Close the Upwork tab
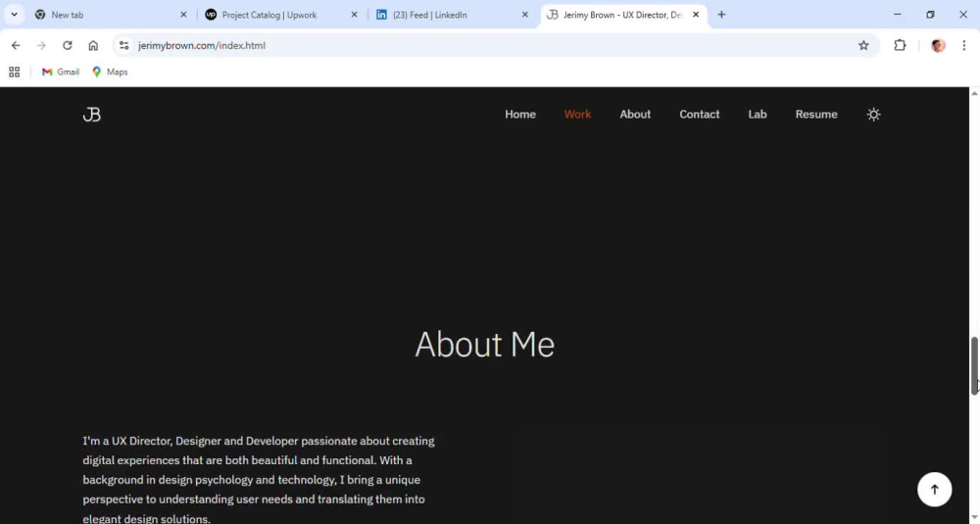Viewport: 980px width, 524px height. coord(354,15)
